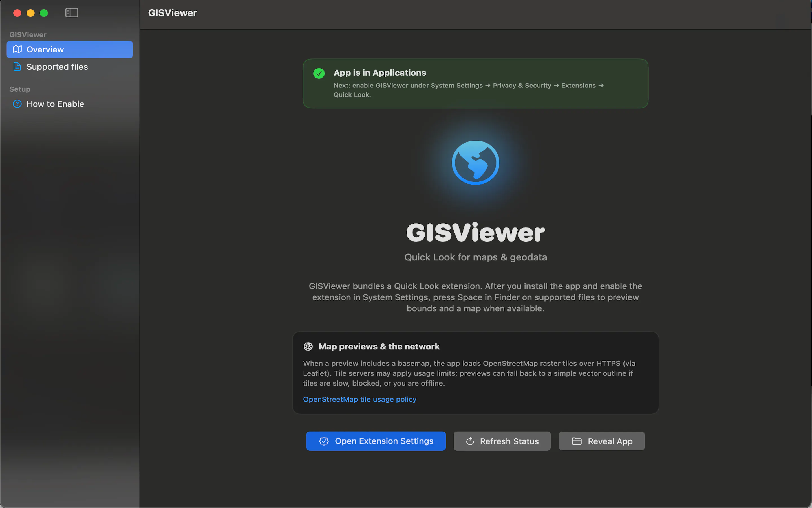Click the network globe icon beside Map previews
Image resolution: width=812 pixels, height=508 pixels.
pyautogui.click(x=308, y=346)
